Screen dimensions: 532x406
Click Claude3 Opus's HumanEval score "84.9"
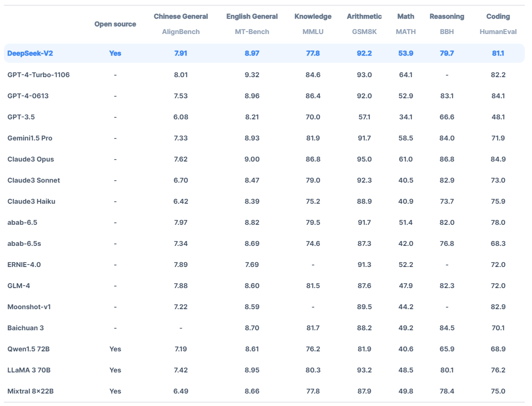tap(498, 159)
